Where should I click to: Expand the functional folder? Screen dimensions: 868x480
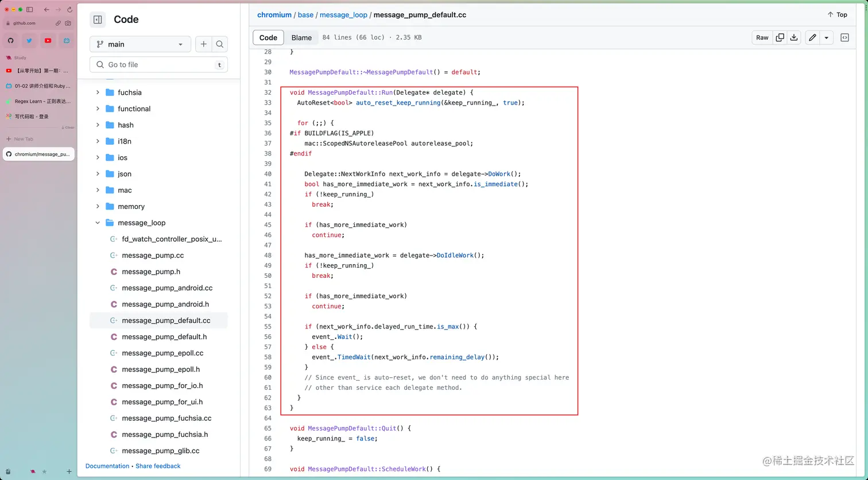point(98,109)
